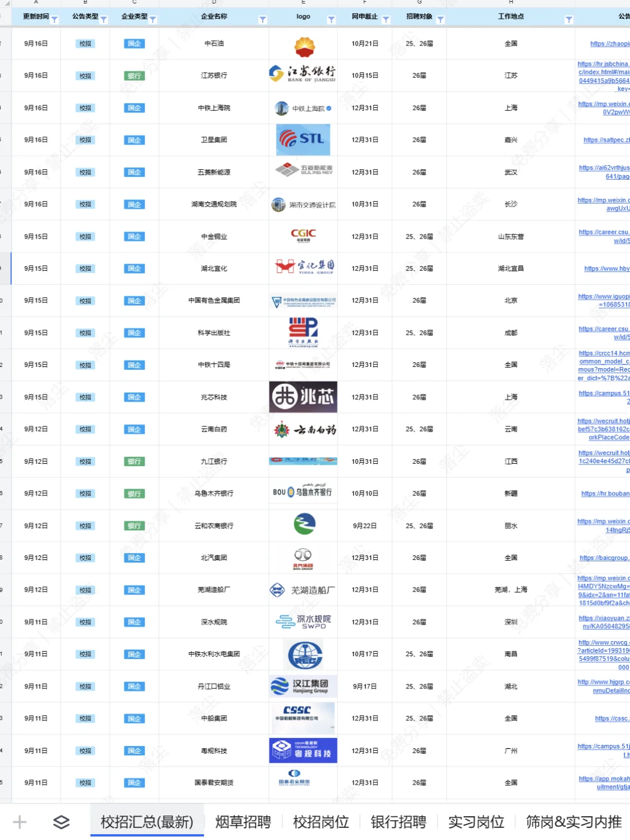Open the 江苏银行 announcement link
This screenshot has height=840, width=630.
pos(604,76)
